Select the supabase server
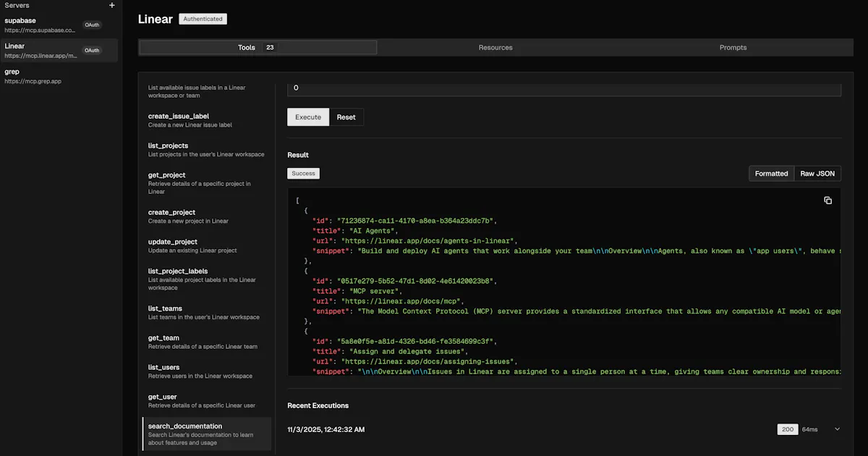 [x=59, y=25]
